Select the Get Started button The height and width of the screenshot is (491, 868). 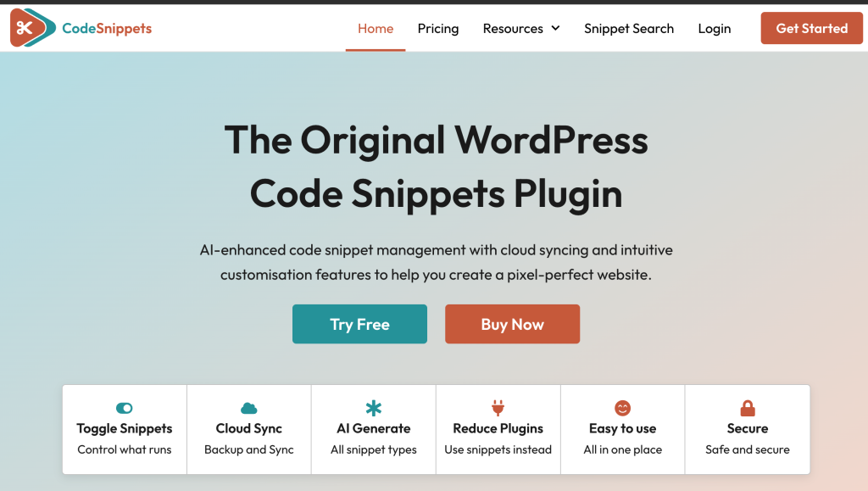[x=811, y=28]
